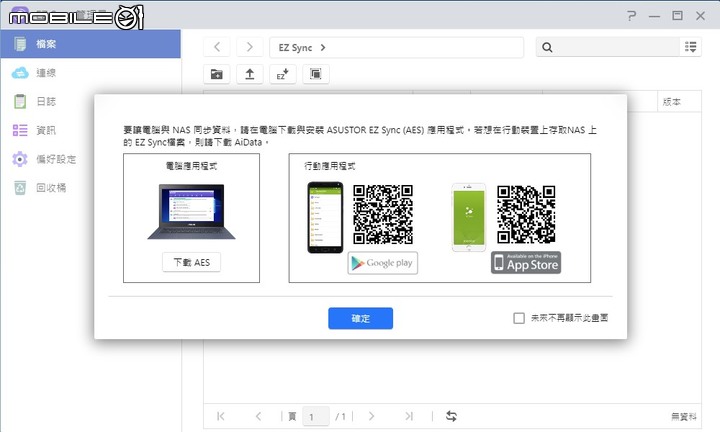Go to next page icon
Viewport: 720px width, 432px height.
(371, 416)
